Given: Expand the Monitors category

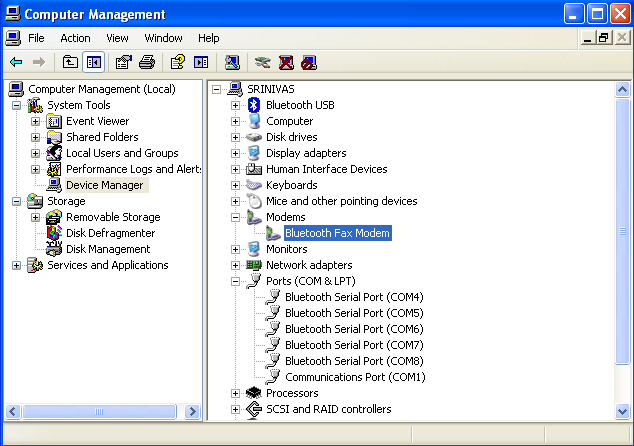Looking at the screenshot, I should point(235,249).
